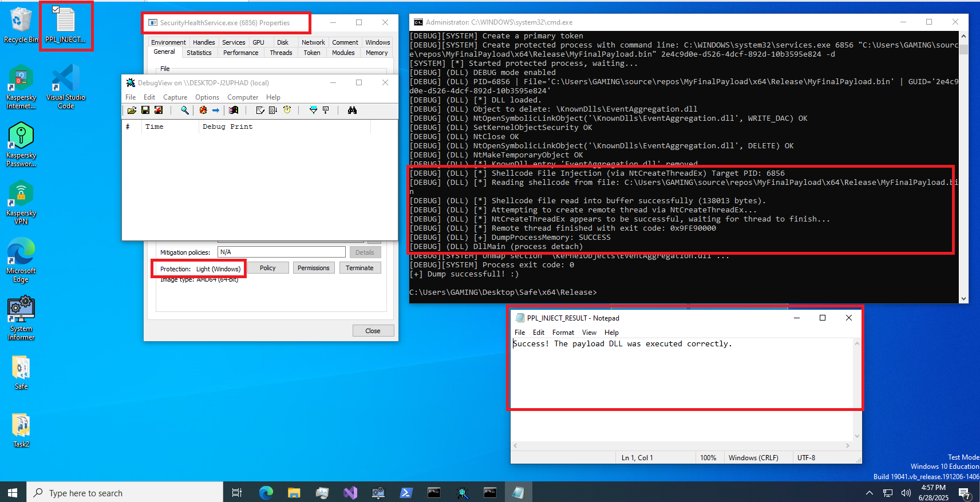Image resolution: width=980 pixels, height=502 pixels.
Task: Open Visual Studio from the taskbar
Action: pyautogui.click(x=350, y=492)
